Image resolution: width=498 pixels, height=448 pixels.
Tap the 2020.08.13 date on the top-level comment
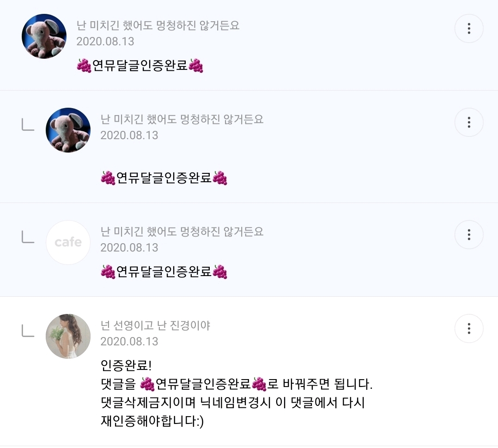[105, 41]
